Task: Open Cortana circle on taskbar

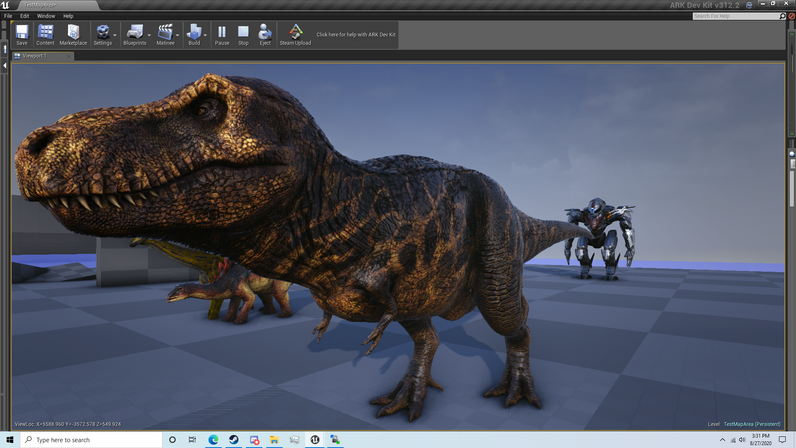Action: click(172, 439)
